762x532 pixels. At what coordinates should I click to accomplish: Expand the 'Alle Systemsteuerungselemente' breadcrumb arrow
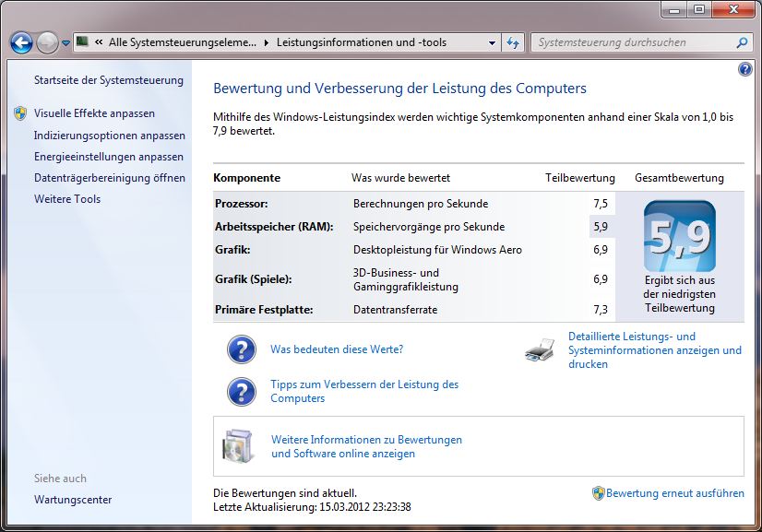[x=268, y=42]
